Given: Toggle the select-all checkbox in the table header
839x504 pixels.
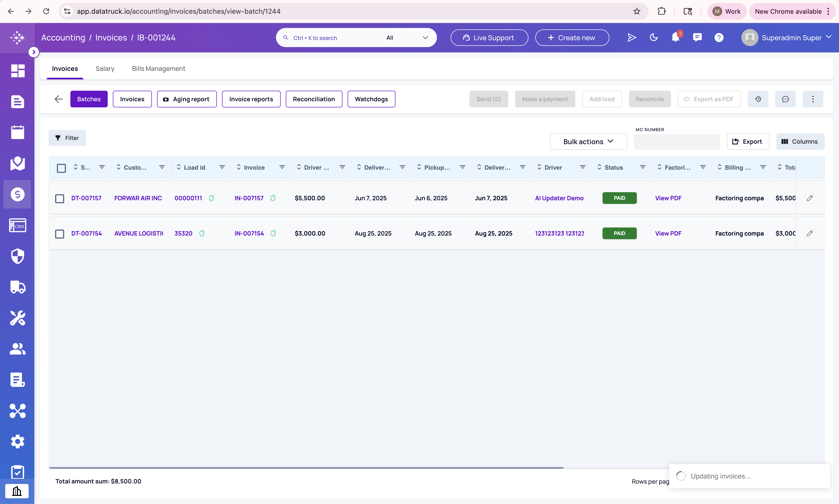Looking at the screenshot, I should tap(61, 168).
